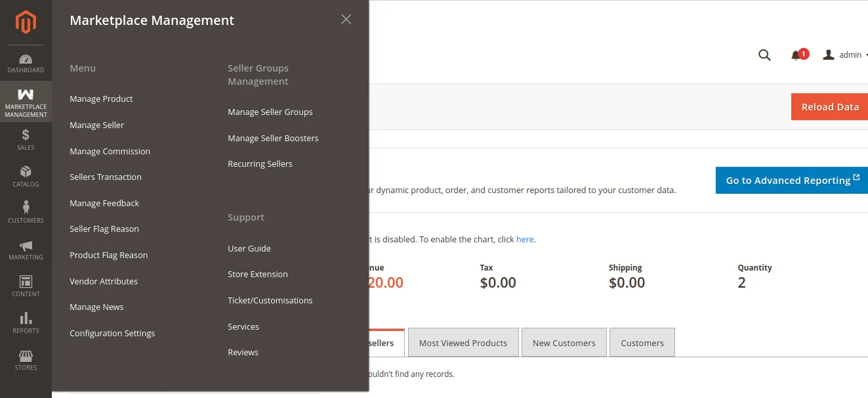Screen dimensions: 868x398
Task: Click the Customers sidebar icon
Action: pyautogui.click(x=26, y=211)
